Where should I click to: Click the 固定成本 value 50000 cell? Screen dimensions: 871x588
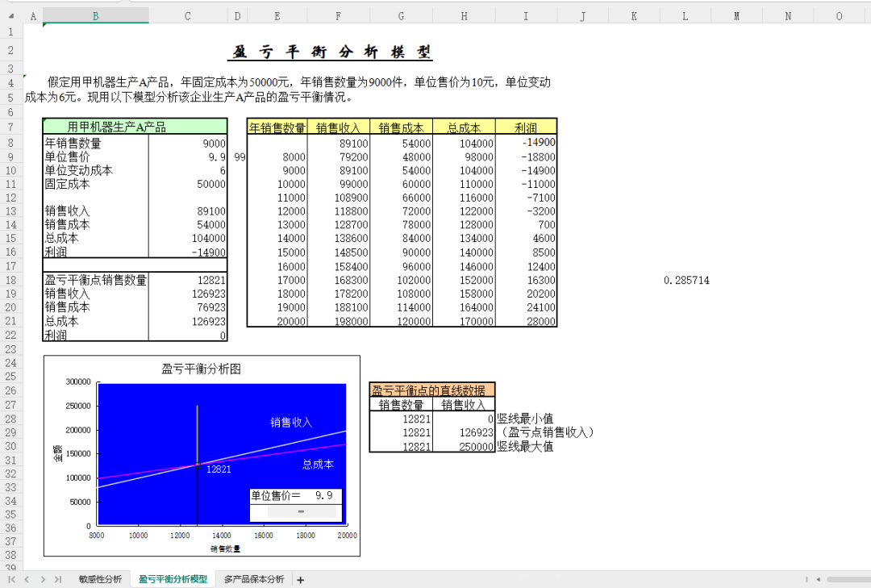pos(188,184)
